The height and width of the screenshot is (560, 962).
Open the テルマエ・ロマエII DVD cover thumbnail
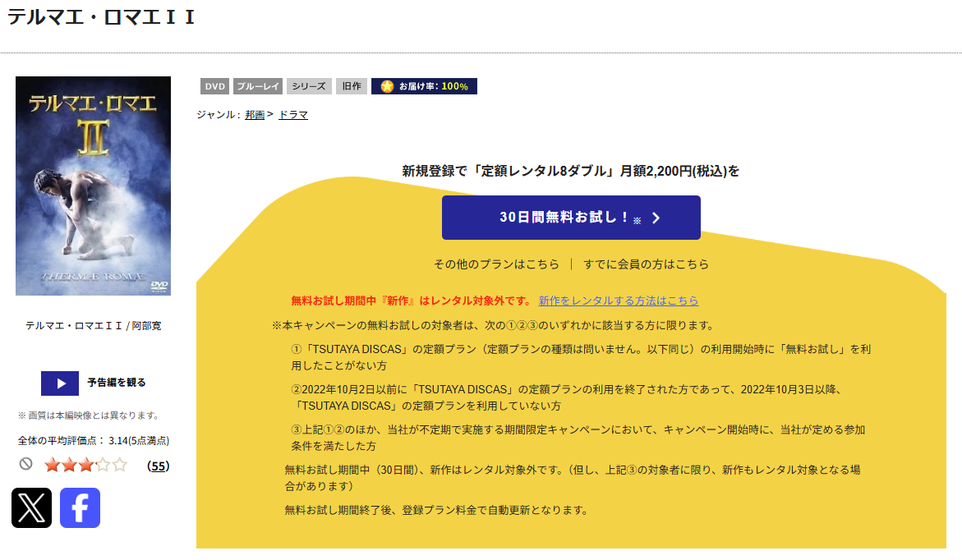pyautogui.click(x=94, y=186)
